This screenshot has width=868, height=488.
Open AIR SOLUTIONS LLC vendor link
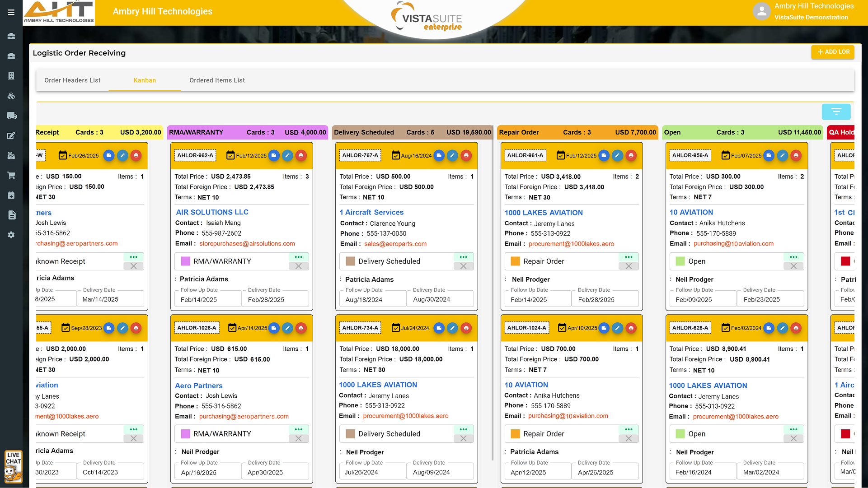pyautogui.click(x=212, y=212)
